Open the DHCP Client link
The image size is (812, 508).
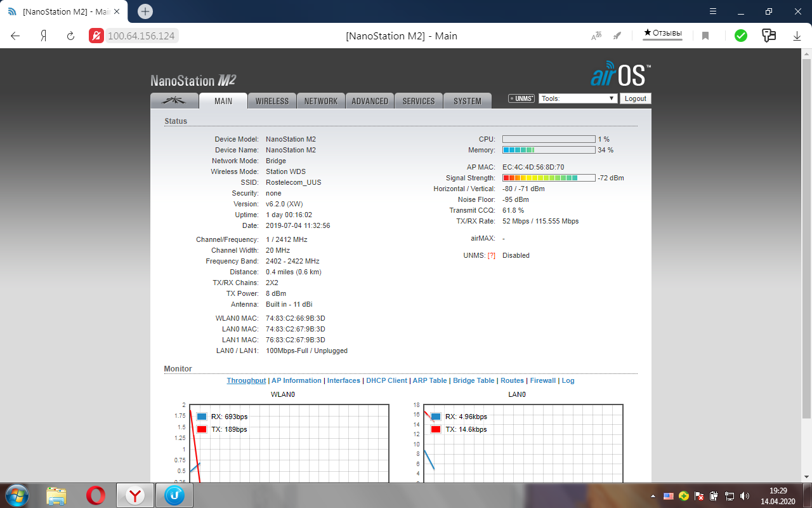coord(386,380)
